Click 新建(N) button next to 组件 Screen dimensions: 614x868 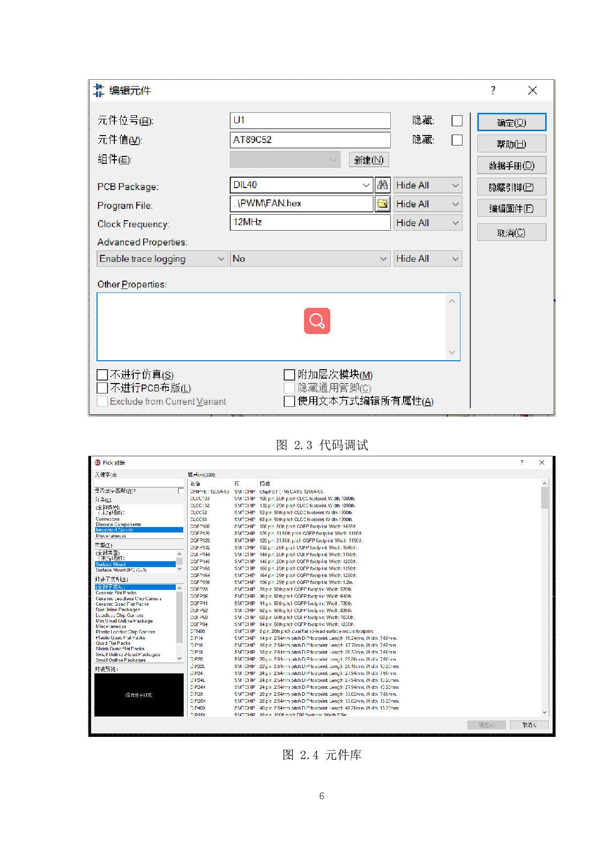tap(369, 160)
